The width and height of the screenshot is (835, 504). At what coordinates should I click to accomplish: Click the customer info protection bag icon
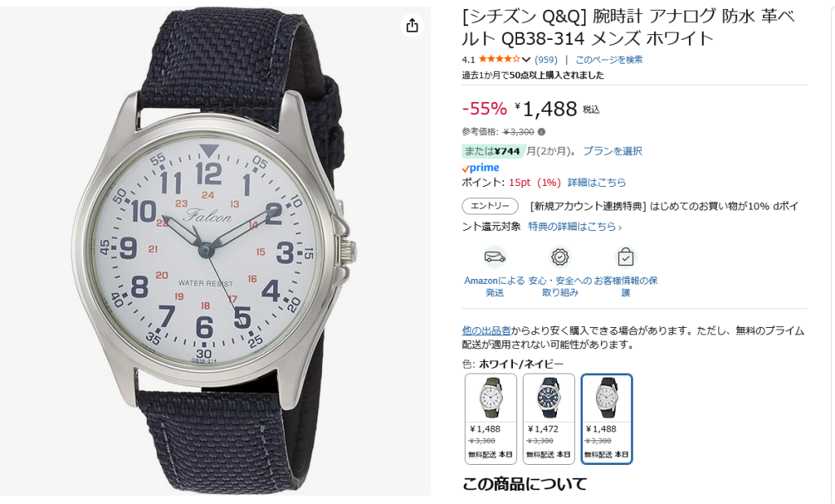pos(625,258)
